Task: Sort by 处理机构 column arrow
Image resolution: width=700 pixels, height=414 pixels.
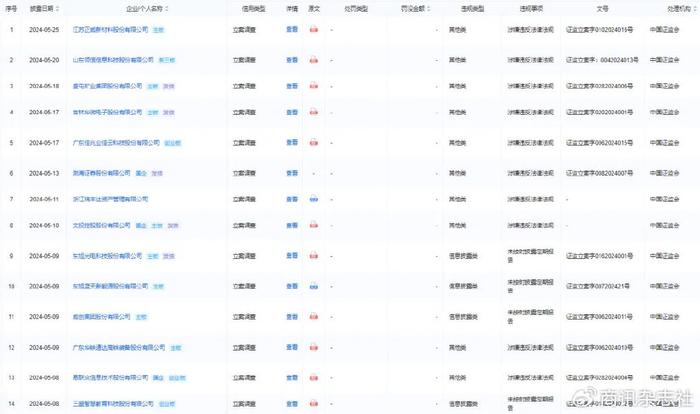Action: pos(694,8)
